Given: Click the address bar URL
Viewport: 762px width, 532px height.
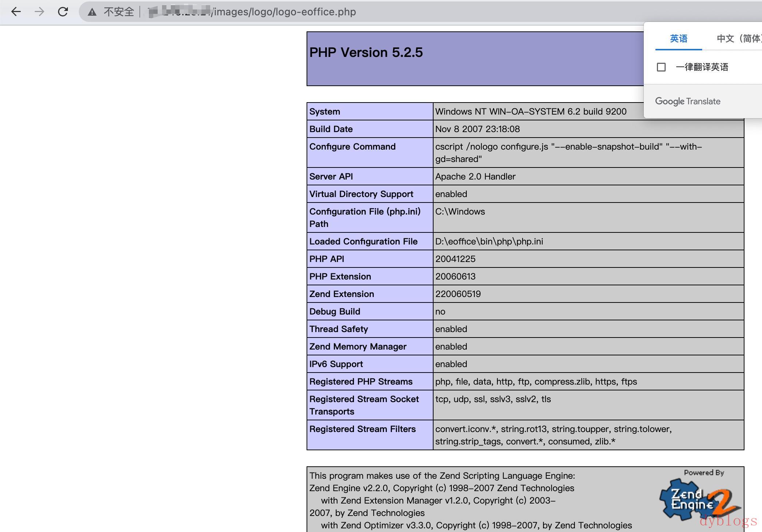Looking at the screenshot, I should click(x=252, y=12).
